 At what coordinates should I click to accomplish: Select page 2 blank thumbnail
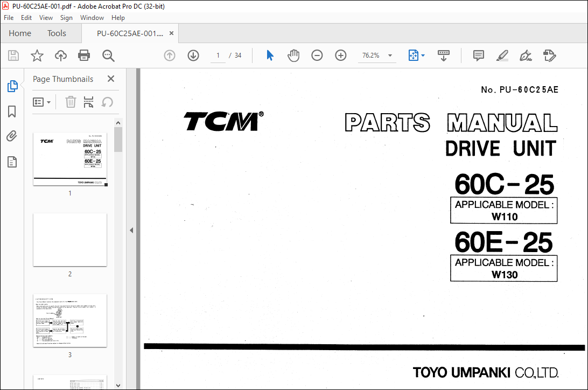[x=70, y=240]
